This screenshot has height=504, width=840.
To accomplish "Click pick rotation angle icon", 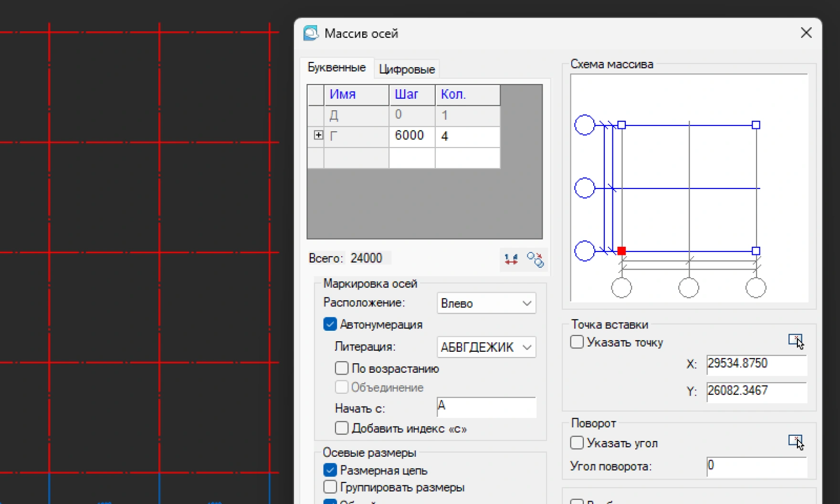I will coord(796,442).
